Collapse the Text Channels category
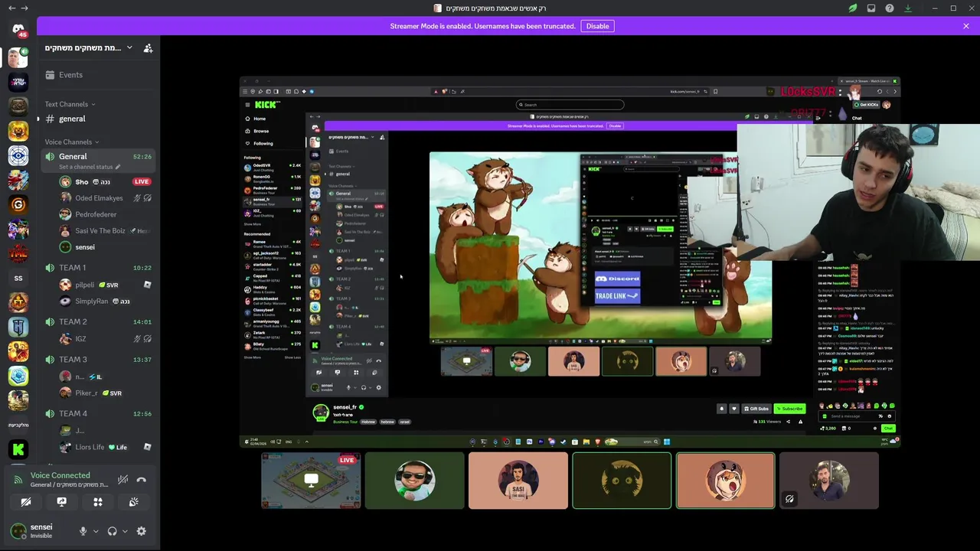This screenshot has width=980, height=551. 70,104
